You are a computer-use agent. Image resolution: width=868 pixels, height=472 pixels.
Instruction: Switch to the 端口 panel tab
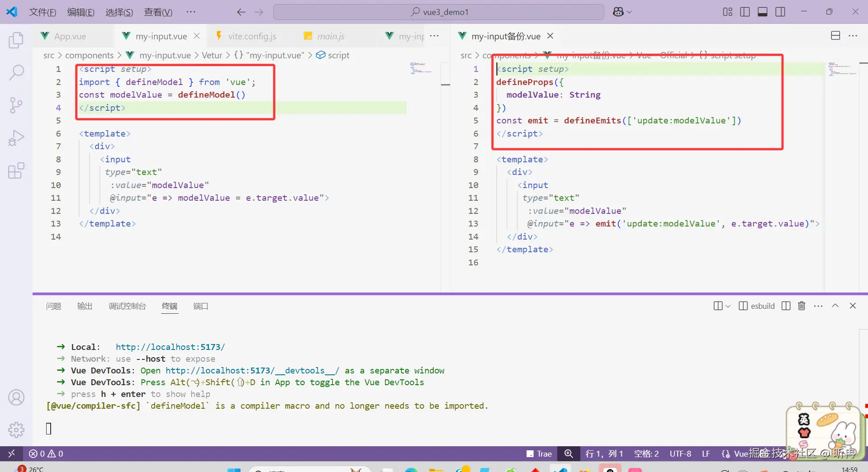coord(200,306)
